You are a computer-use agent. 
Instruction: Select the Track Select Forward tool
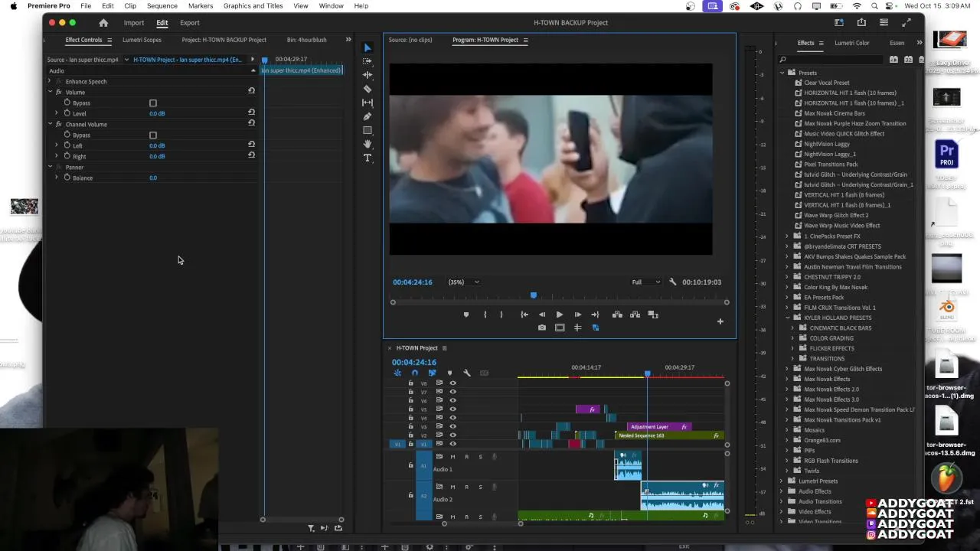pos(367,61)
